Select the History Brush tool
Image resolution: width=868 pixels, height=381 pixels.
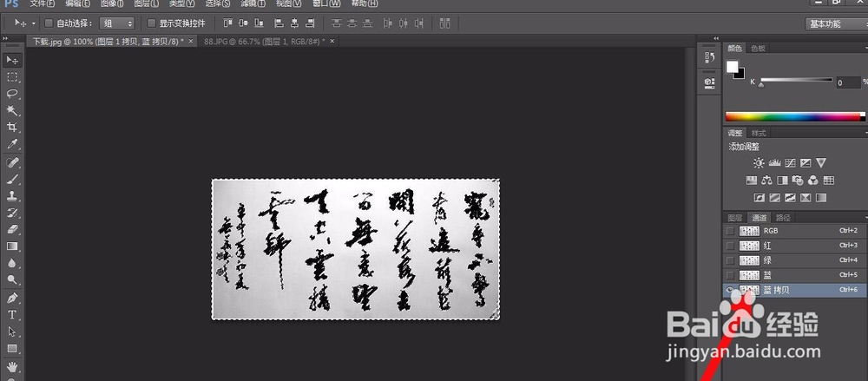(x=12, y=213)
